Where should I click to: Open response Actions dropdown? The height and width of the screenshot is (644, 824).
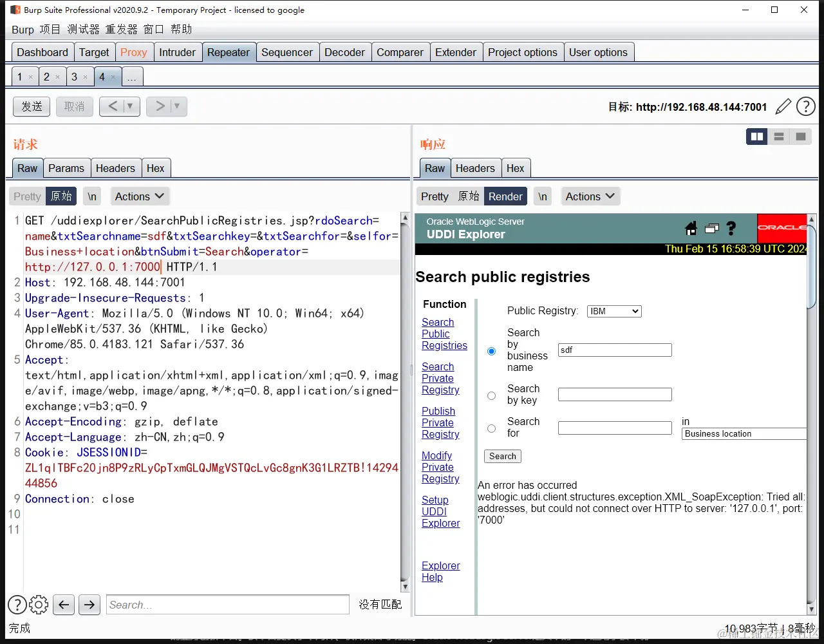[x=590, y=196]
